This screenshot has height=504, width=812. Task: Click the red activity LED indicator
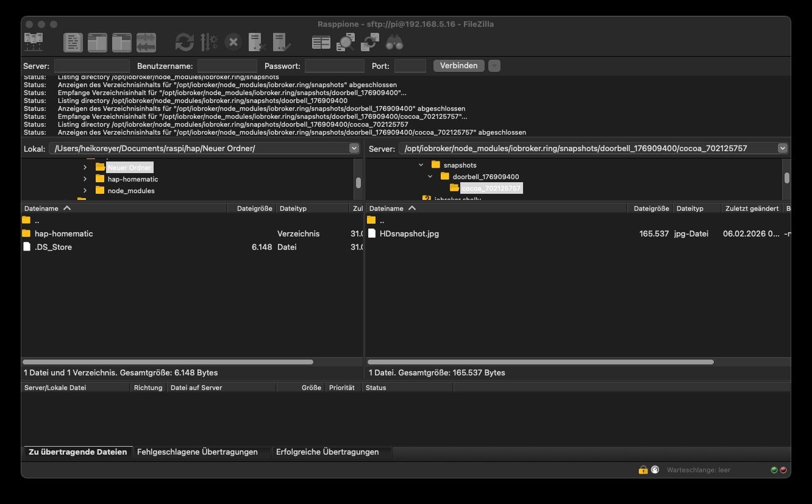point(783,470)
